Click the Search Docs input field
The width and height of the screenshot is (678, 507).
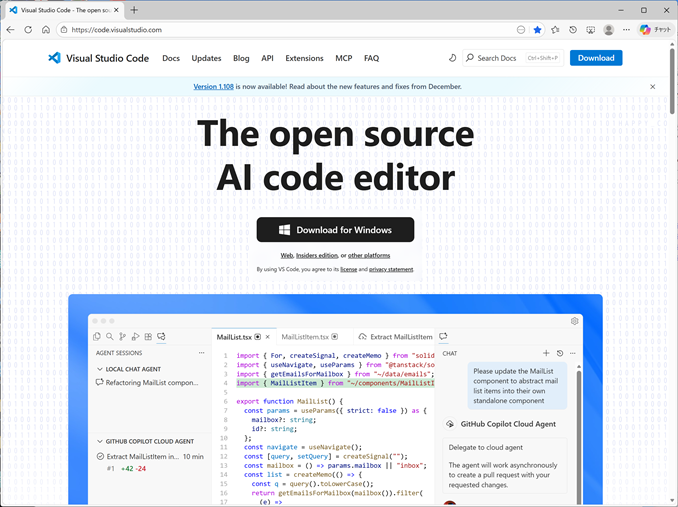pyautogui.click(x=500, y=58)
